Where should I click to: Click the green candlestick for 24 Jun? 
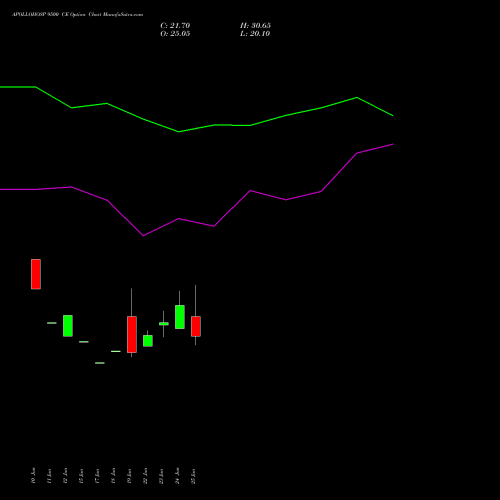[180, 317]
